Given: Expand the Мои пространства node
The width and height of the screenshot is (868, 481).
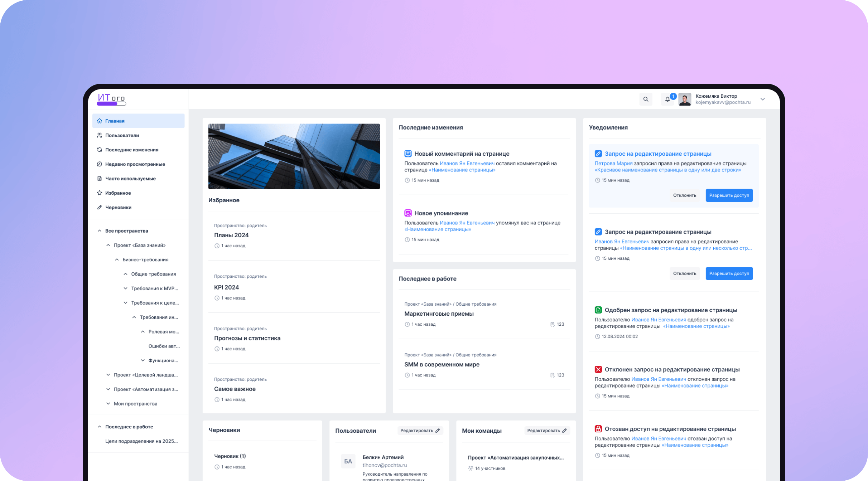Looking at the screenshot, I should (108, 404).
